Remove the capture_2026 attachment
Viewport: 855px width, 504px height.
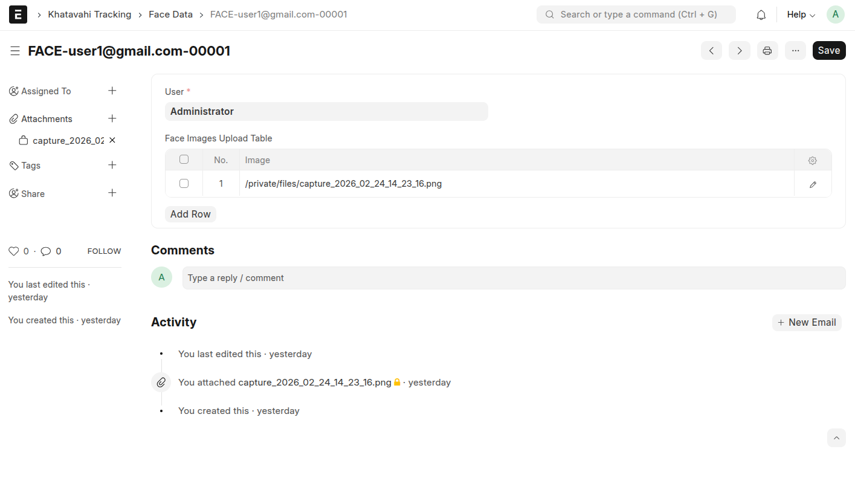[x=112, y=140]
